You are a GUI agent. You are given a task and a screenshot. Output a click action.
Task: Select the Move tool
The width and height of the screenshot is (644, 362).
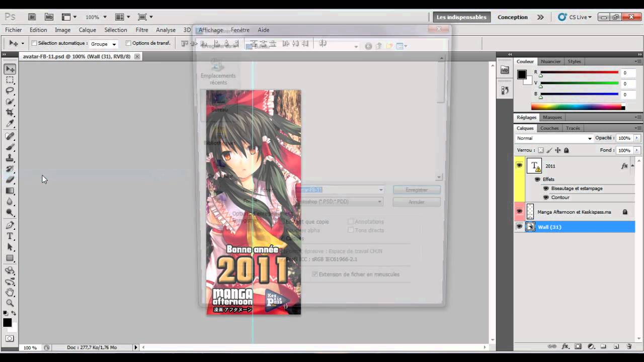coord(10,69)
